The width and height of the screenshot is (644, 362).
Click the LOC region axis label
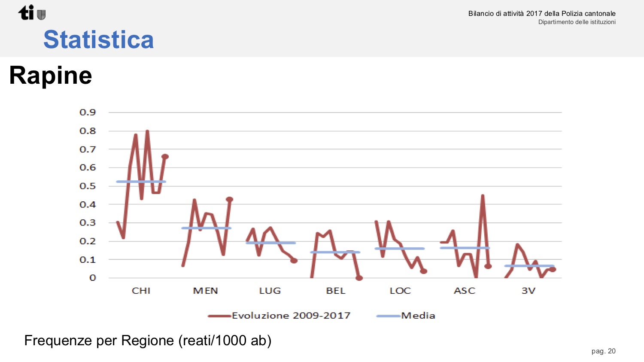[400, 291]
